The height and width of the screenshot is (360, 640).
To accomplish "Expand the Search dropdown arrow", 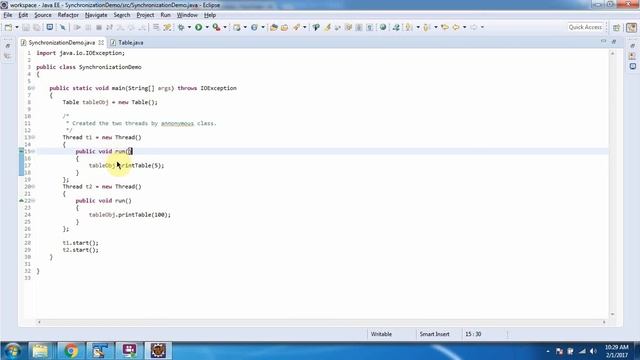I will point(304,27).
